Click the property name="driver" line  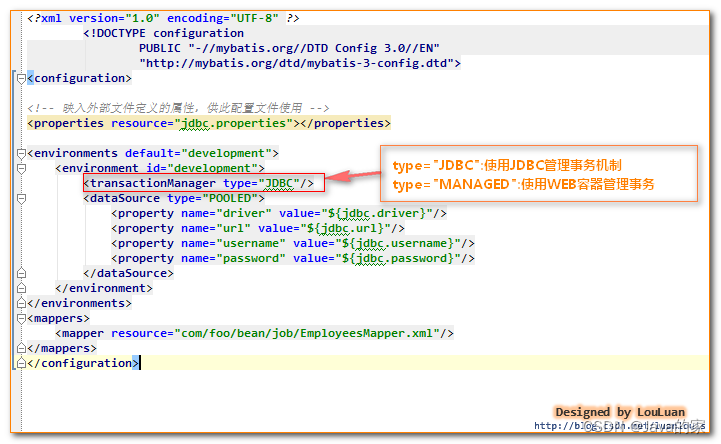point(279,214)
